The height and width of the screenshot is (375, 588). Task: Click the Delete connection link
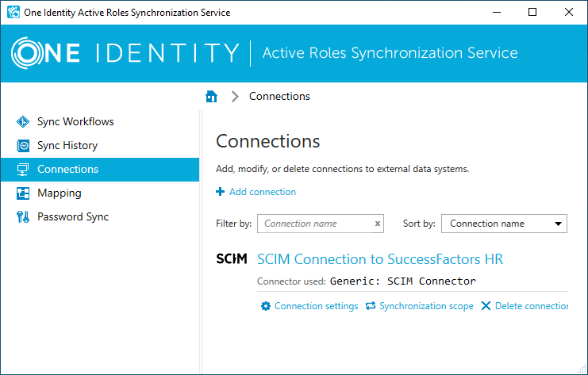pyautogui.click(x=532, y=306)
